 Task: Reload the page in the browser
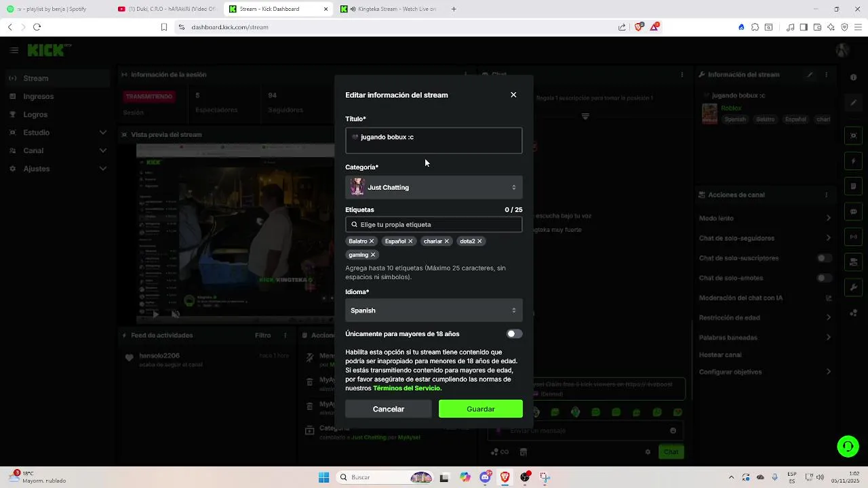pyautogui.click(x=37, y=27)
